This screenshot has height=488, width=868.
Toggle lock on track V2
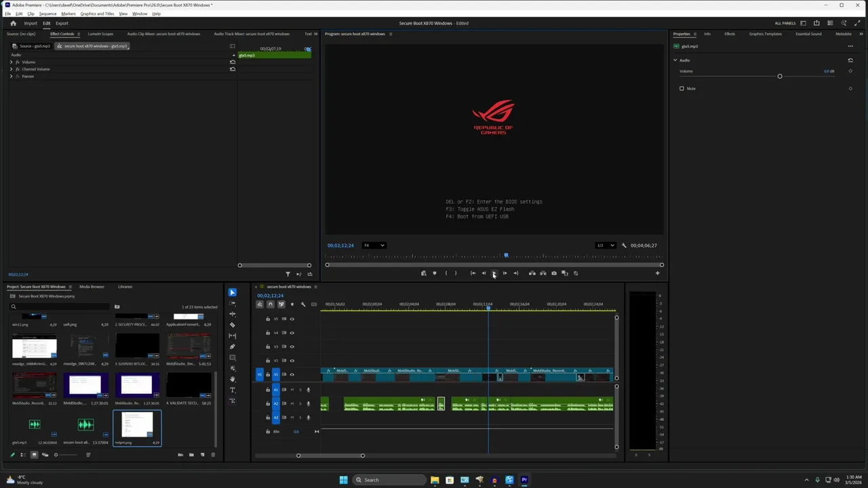[268, 361]
